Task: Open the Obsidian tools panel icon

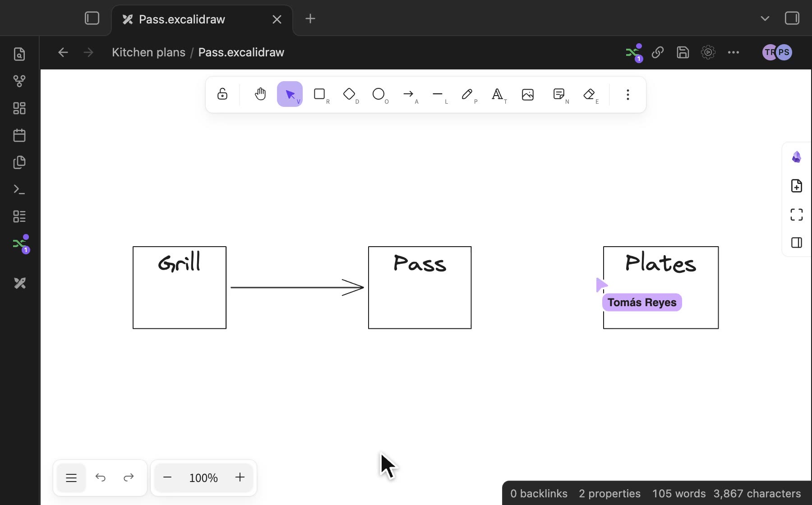Action: click(797, 157)
